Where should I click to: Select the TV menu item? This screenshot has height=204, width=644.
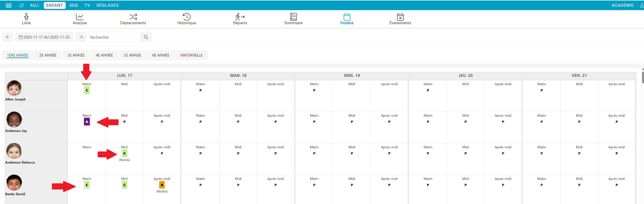(87, 5)
